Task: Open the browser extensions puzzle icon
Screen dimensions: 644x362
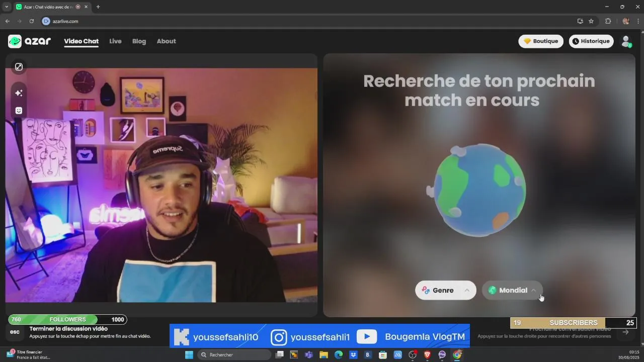Action: [608, 21]
